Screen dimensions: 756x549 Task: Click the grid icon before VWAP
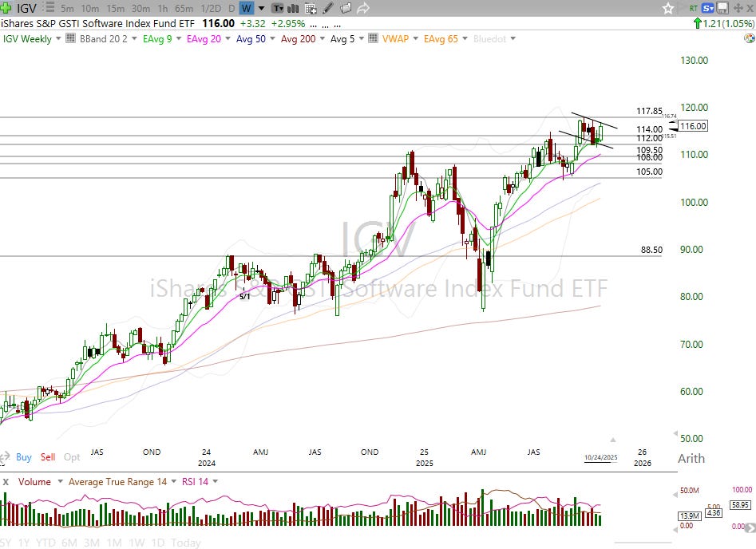tap(373, 38)
